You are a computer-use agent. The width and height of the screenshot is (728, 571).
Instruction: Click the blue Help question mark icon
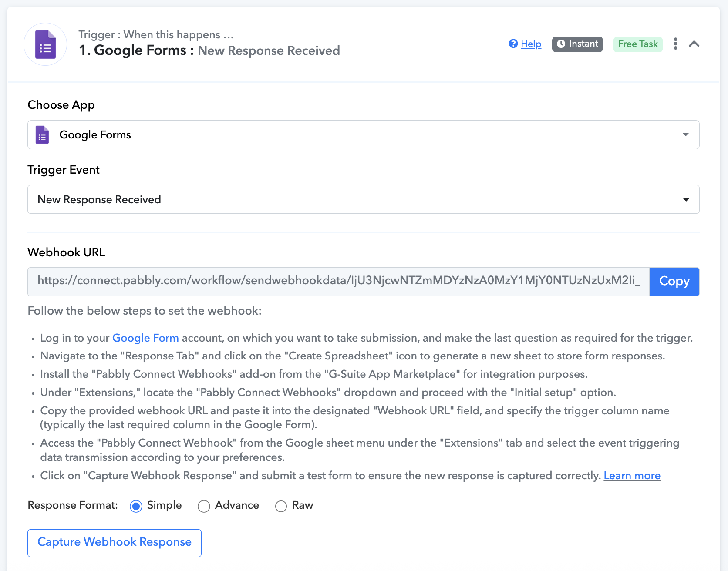[x=513, y=44]
